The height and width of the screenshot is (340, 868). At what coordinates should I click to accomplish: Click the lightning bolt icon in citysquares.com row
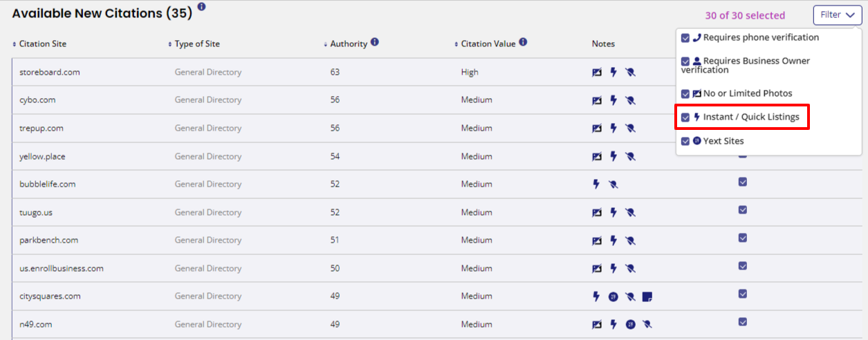596,296
